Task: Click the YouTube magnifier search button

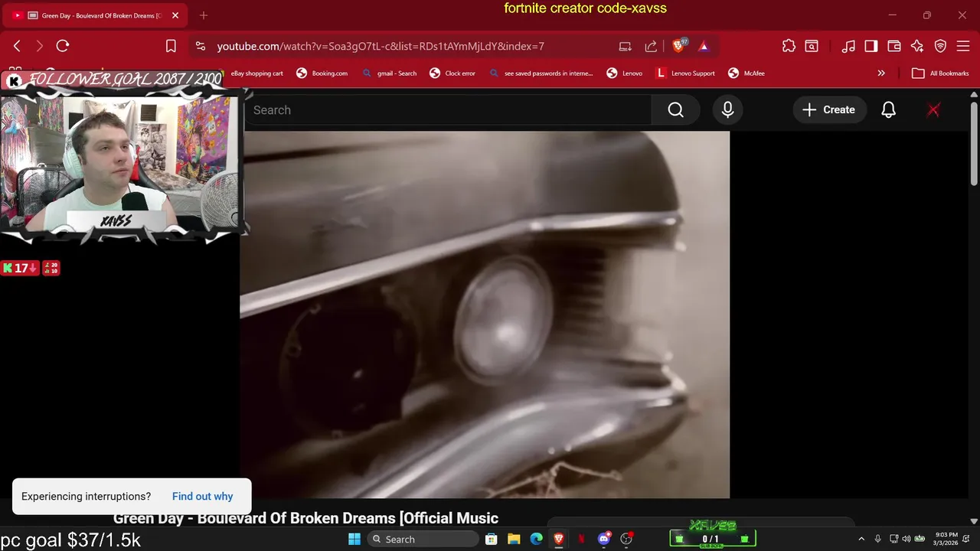Action: [675, 110]
